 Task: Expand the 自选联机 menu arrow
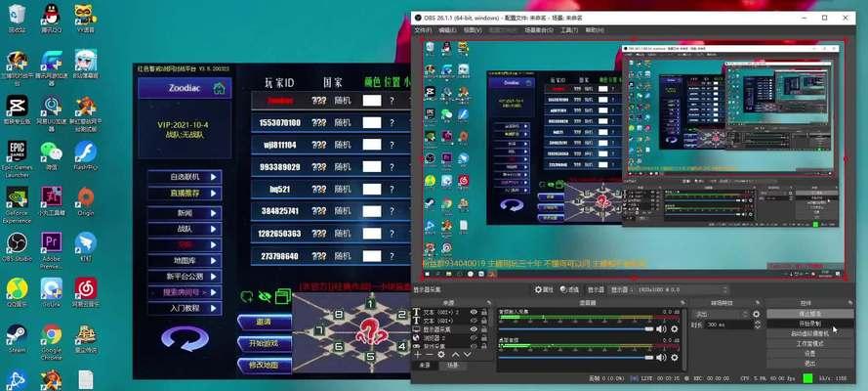click(x=214, y=177)
